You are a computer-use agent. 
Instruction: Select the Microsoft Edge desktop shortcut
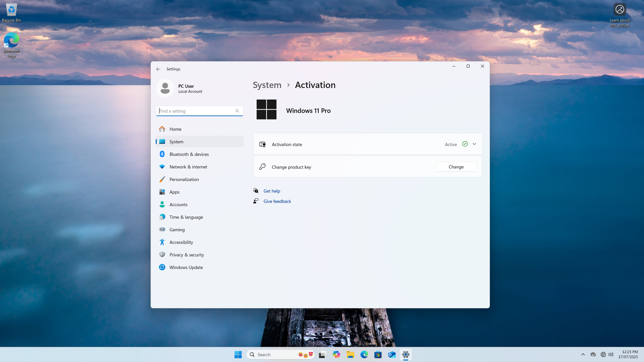(11, 45)
